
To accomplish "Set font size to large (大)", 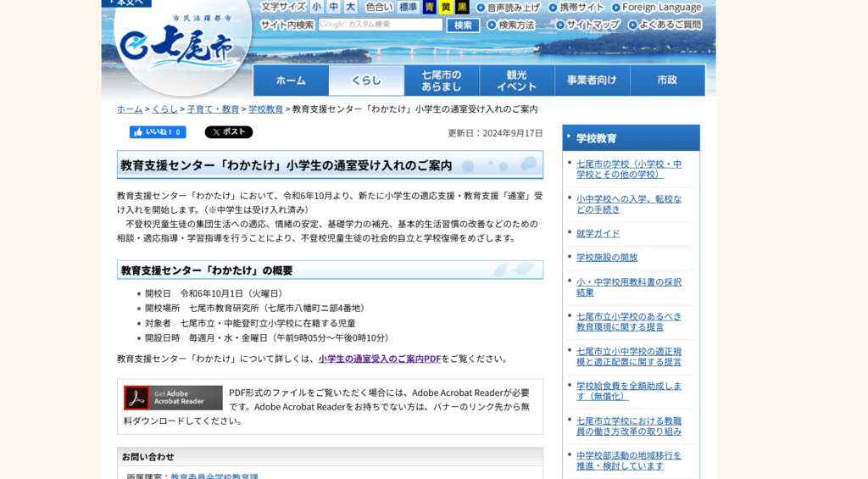I will [350, 7].
